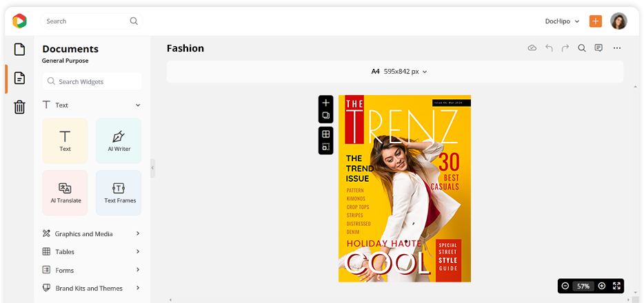The width and height of the screenshot is (644, 303).
Task: Click the grid layout icon beside canvas
Action: click(325, 134)
